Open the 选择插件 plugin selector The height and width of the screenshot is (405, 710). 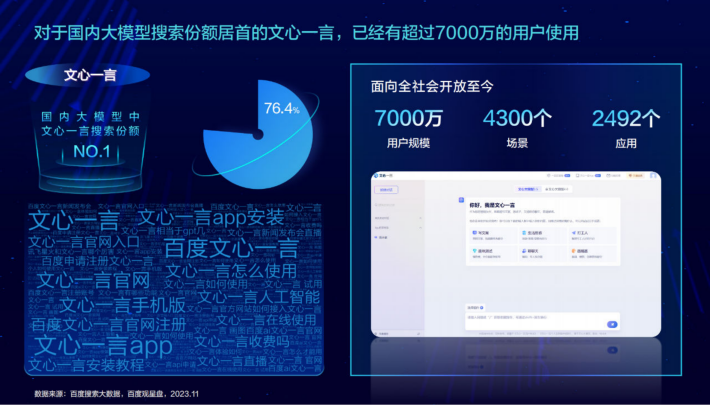tap(475, 307)
